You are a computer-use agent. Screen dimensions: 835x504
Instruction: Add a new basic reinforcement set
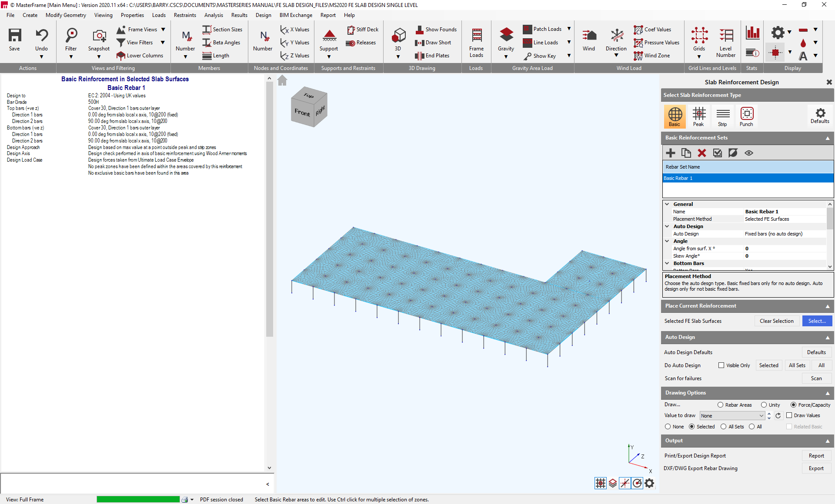(670, 153)
